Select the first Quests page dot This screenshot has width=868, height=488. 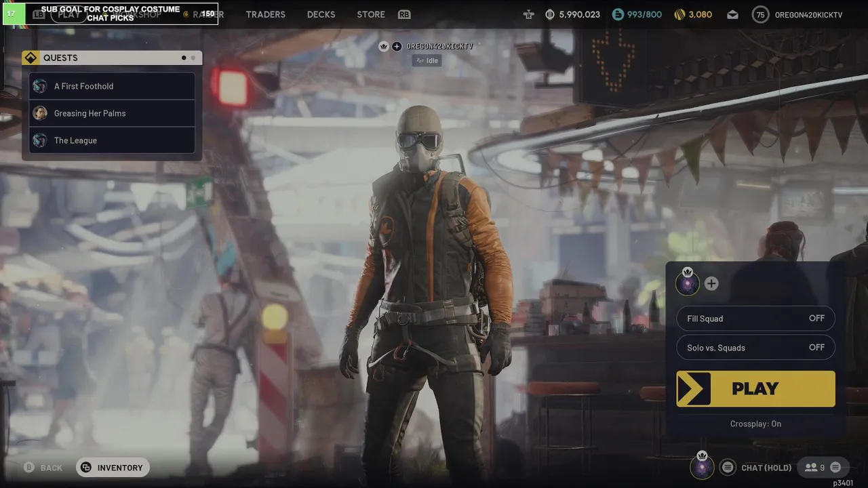(x=184, y=58)
